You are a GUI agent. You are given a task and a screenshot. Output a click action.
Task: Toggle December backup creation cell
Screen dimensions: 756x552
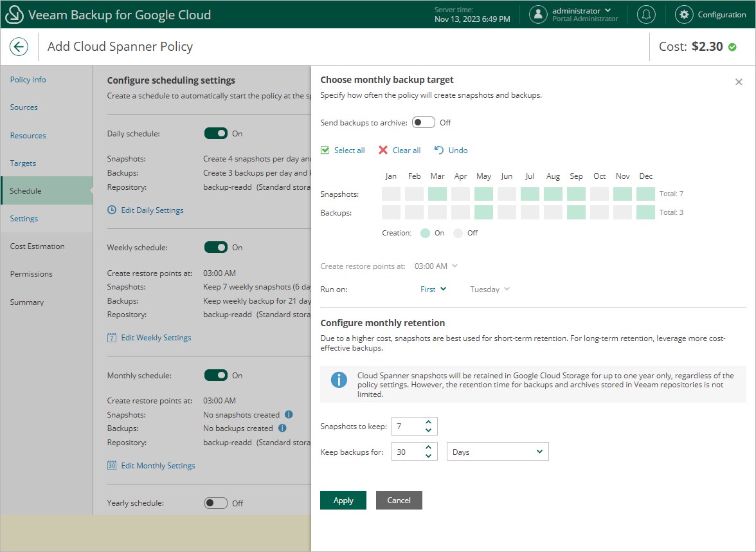coord(645,212)
